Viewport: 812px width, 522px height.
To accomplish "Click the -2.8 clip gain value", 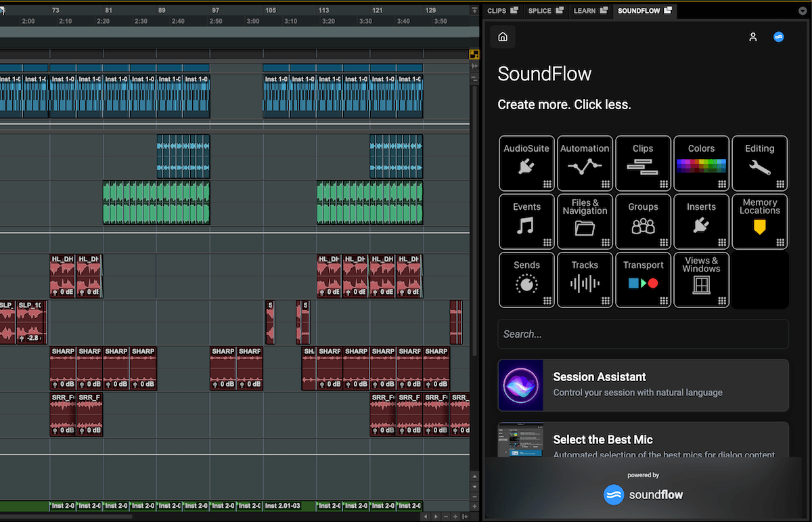I will coord(32,337).
